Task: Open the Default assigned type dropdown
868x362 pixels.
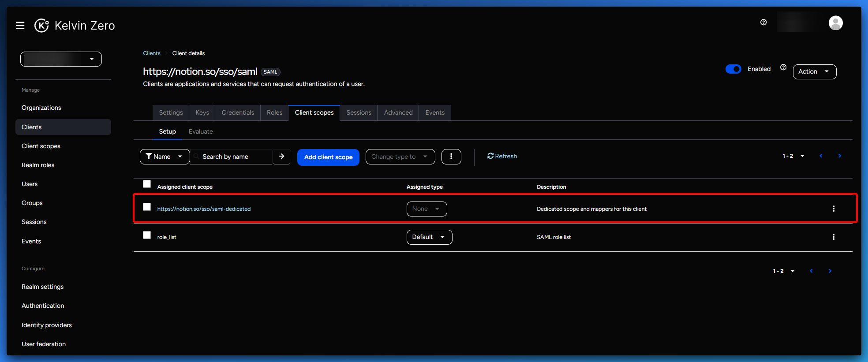Action: tap(429, 237)
